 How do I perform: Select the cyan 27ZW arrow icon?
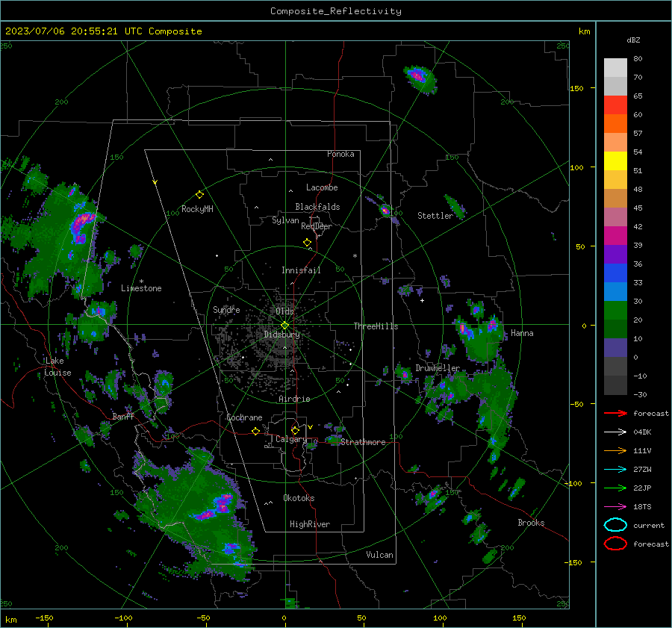(615, 470)
